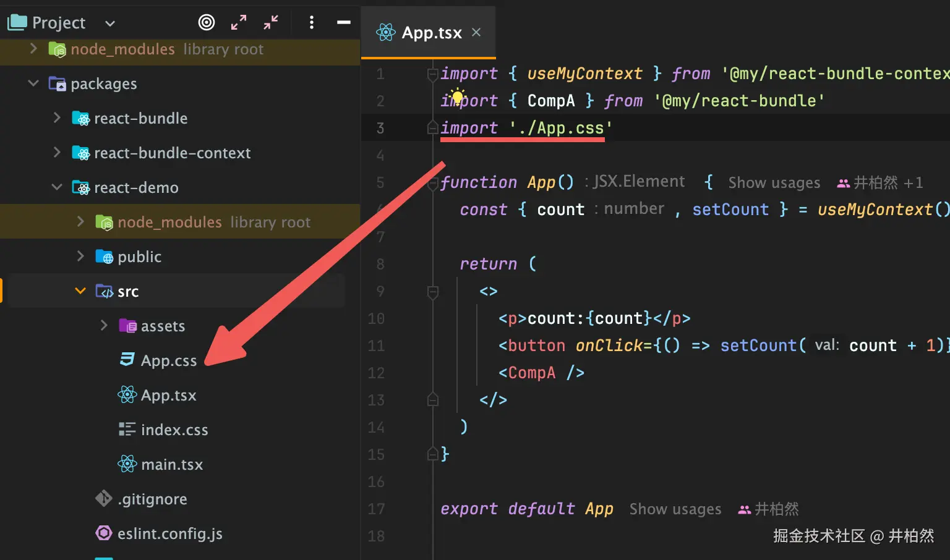Screen dimensions: 950x560
Task: Click the Expand All icon in Project panel
Action: click(x=239, y=23)
